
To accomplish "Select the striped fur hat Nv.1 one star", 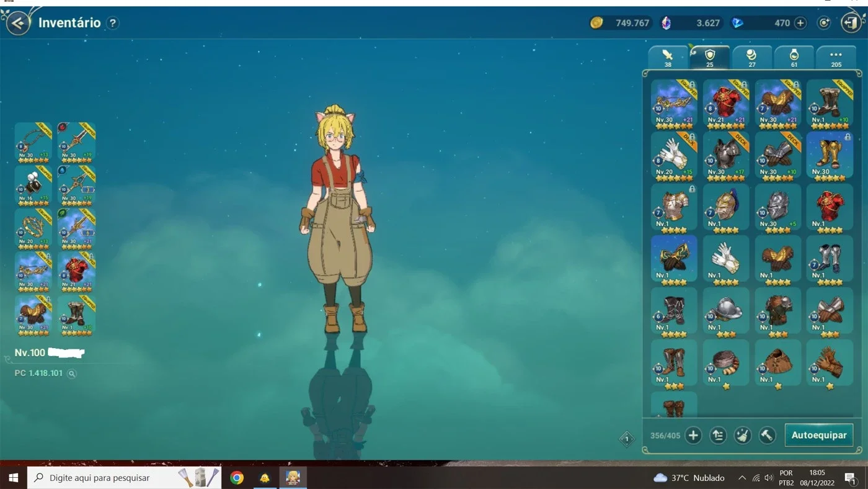I will (x=726, y=364).
